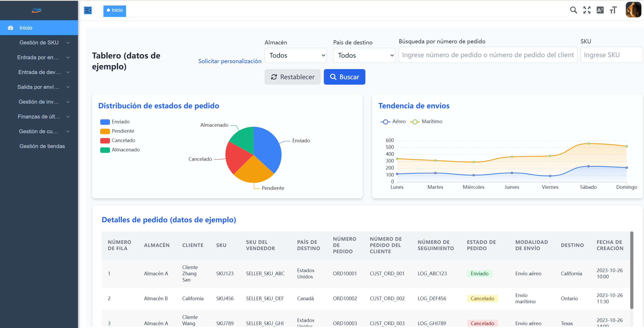The width and height of the screenshot is (644, 328).
Task: Click the Inicio dashboard icon in sidebar
Action: click(11, 28)
